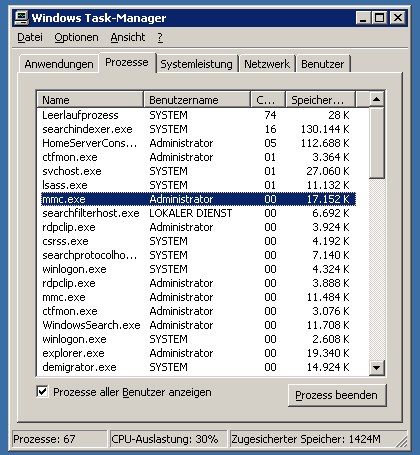
Task: Toggle Prozesse aller Benutzer anzeigen checkbox
Action: click(42, 392)
